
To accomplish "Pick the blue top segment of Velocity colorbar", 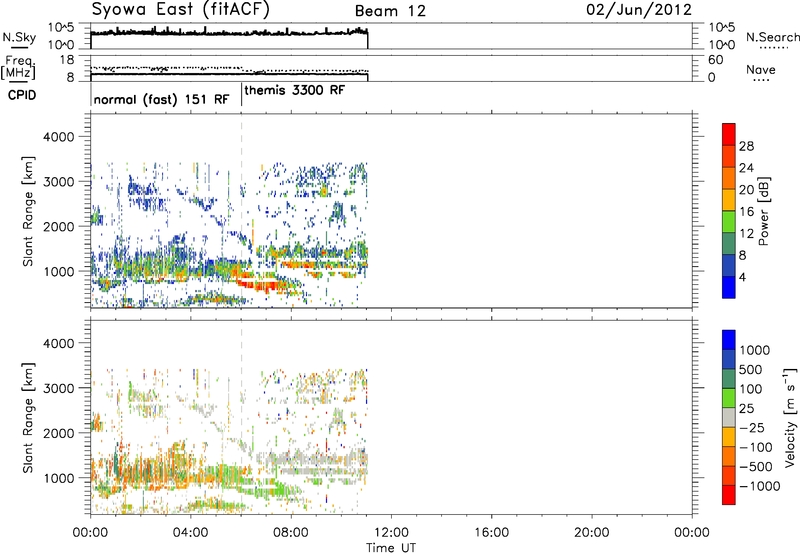I will [729, 340].
